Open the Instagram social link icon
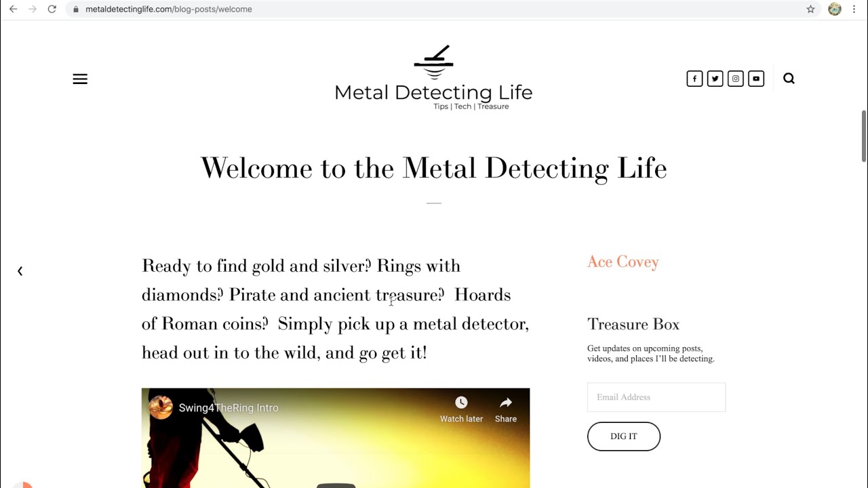This screenshot has width=868, height=488. click(x=736, y=79)
